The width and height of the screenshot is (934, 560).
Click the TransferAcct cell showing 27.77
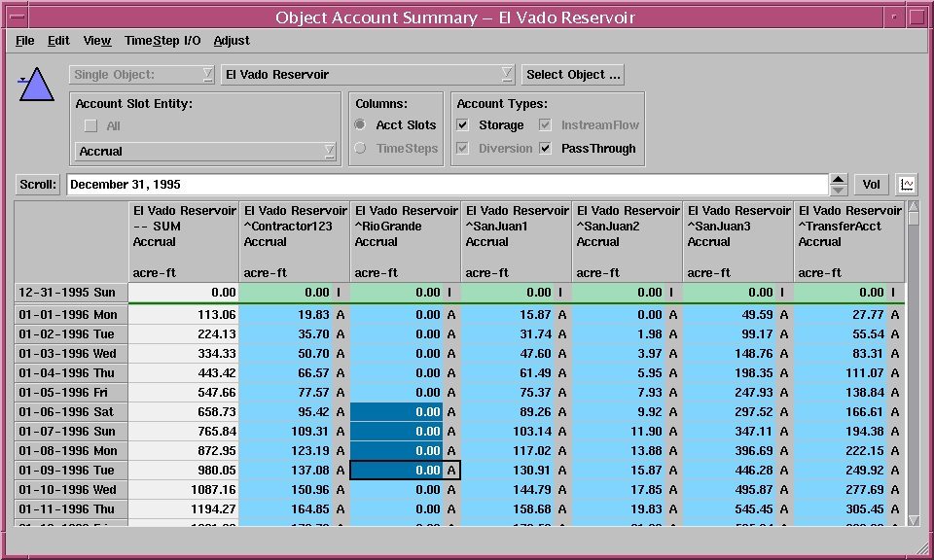point(848,314)
